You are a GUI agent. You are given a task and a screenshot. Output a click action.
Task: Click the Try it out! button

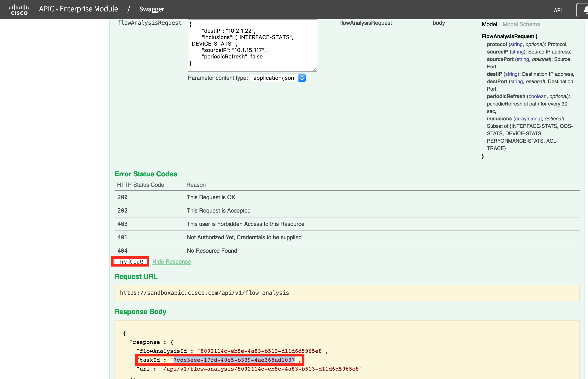click(x=131, y=262)
